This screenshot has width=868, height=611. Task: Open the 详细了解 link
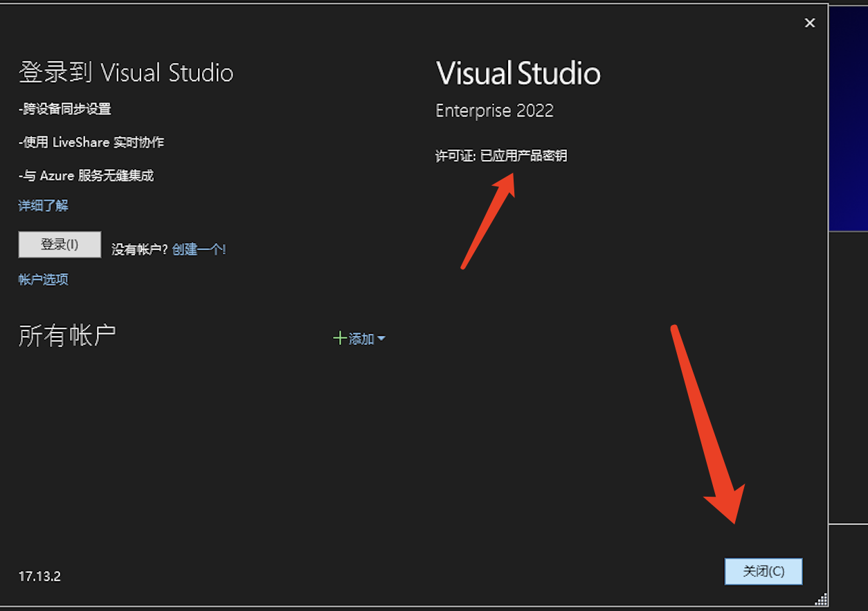43,206
